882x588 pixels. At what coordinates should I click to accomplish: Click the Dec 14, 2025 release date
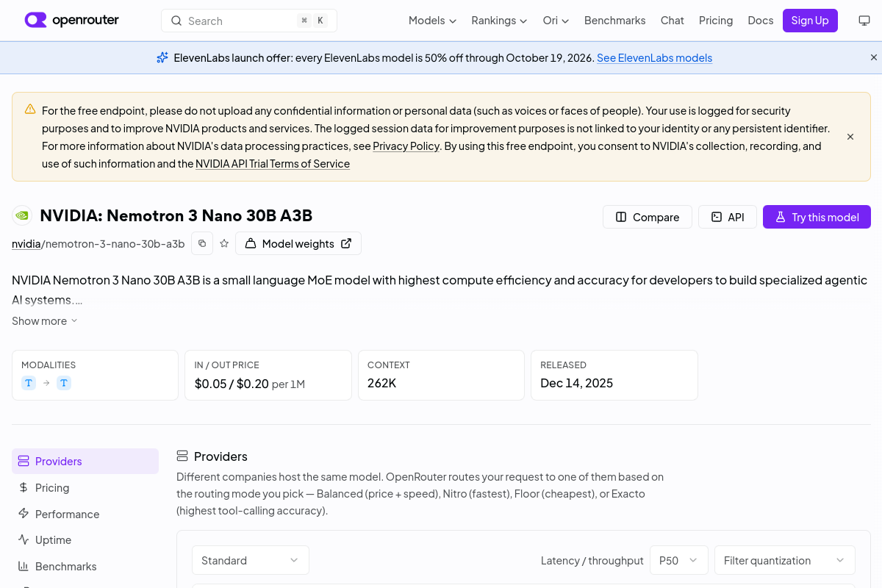coord(576,383)
